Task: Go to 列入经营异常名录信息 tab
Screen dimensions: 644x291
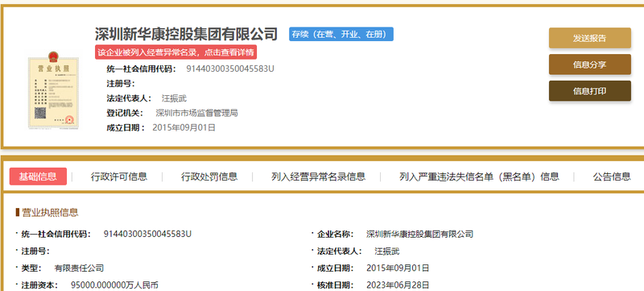Action: [x=318, y=177]
